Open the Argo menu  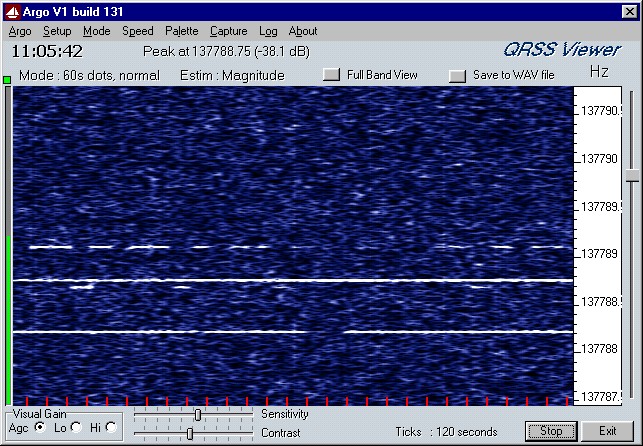[x=20, y=31]
